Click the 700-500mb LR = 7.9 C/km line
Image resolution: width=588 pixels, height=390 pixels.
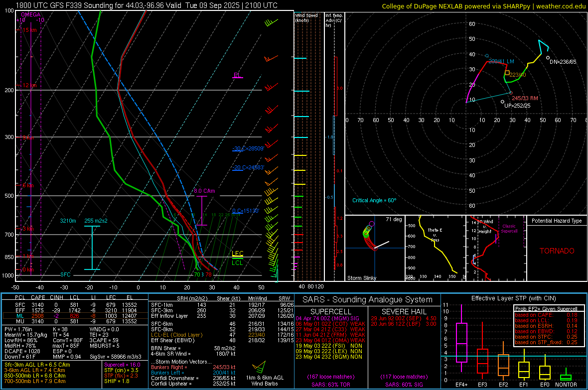[35, 381]
